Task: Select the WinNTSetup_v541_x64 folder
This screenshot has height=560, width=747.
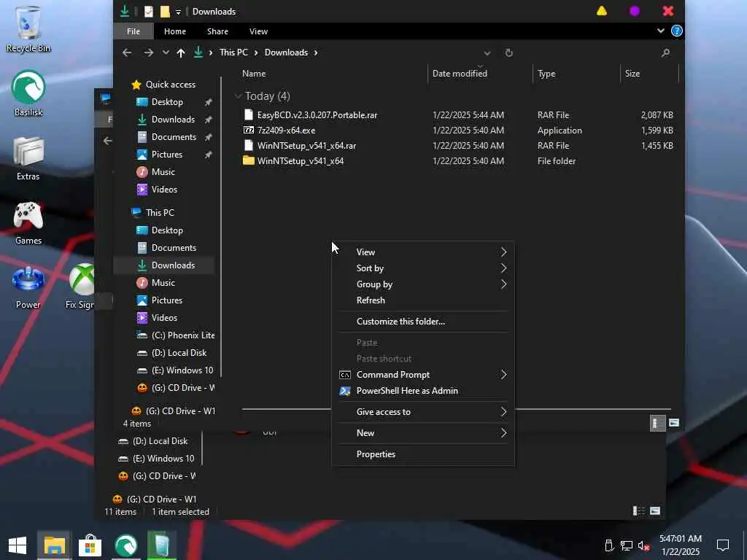Action: click(301, 161)
